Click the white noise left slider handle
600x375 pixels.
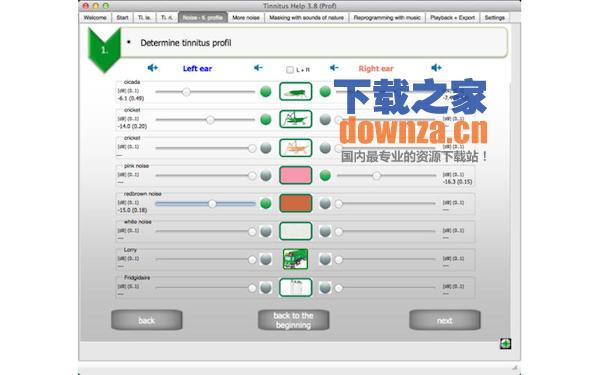[252, 232]
